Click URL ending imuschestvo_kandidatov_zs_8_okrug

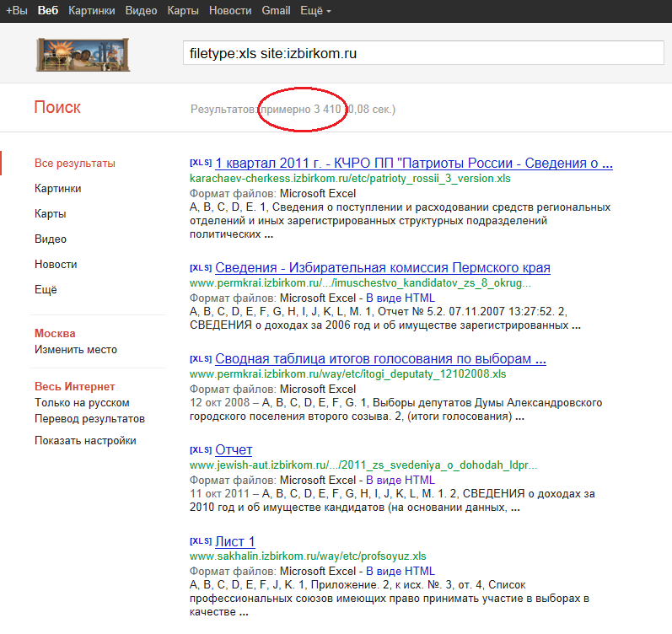tap(360, 283)
